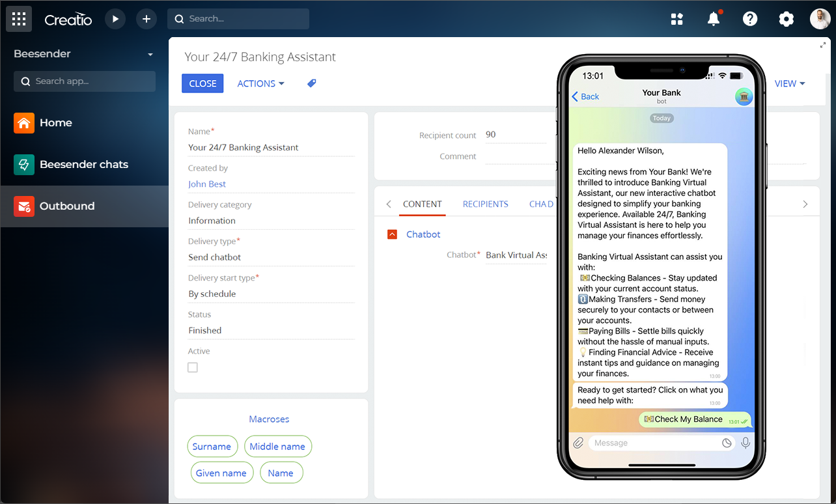
Task: Tap the 'Ready to get started?' message
Action: pos(650,395)
